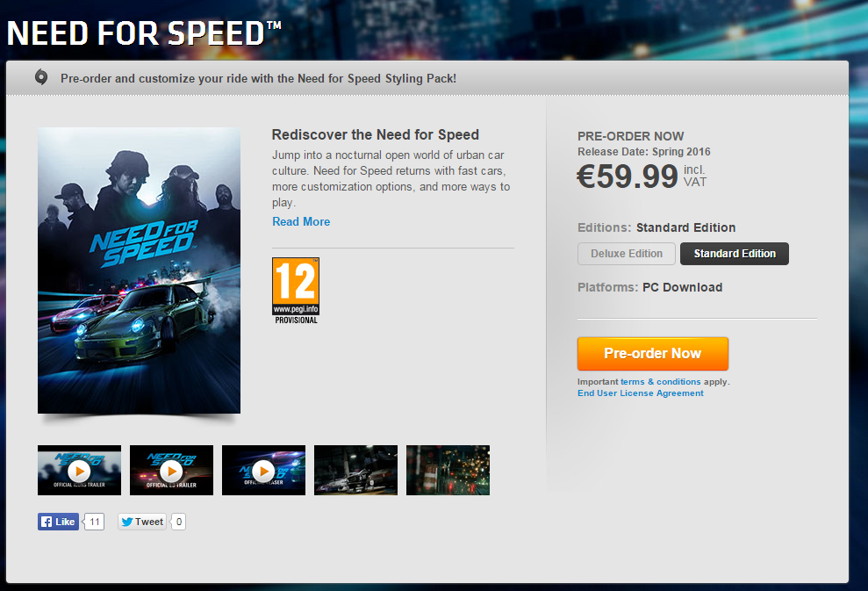868x591 pixels.
Task: Select the Deluxe Edition option
Action: click(x=626, y=254)
